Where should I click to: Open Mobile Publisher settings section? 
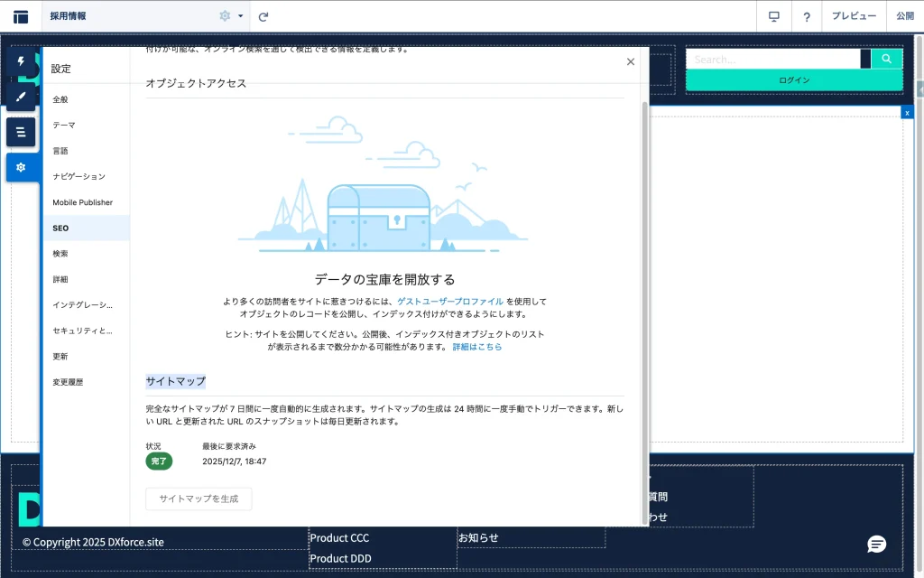[82, 202]
